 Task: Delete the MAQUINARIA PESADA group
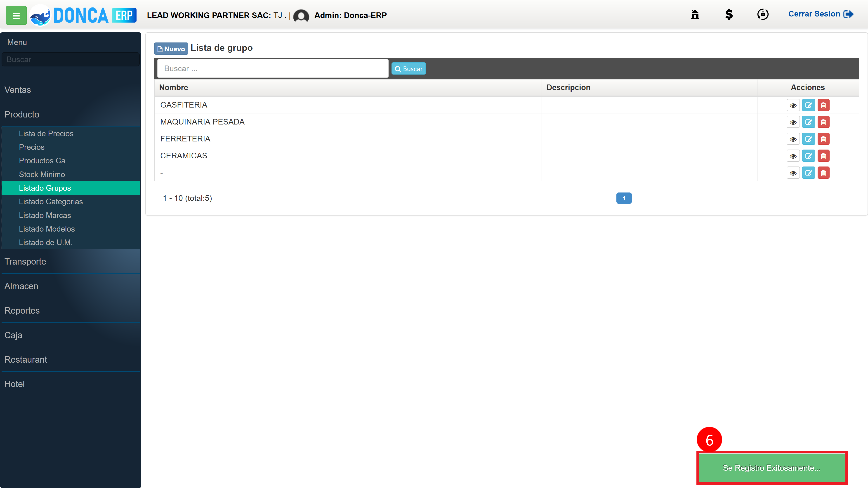click(x=823, y=122)
